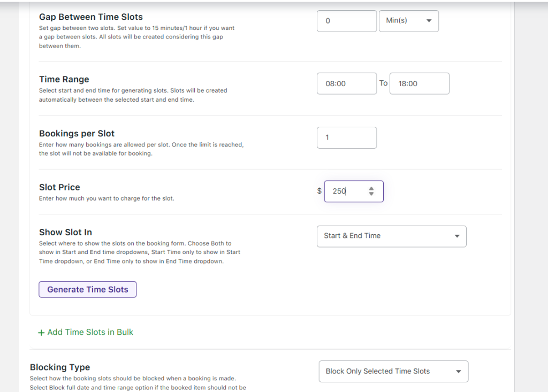548x392 pixels.
Task: Focus the gap value field showing 0
Action: (x=346, y=21)
